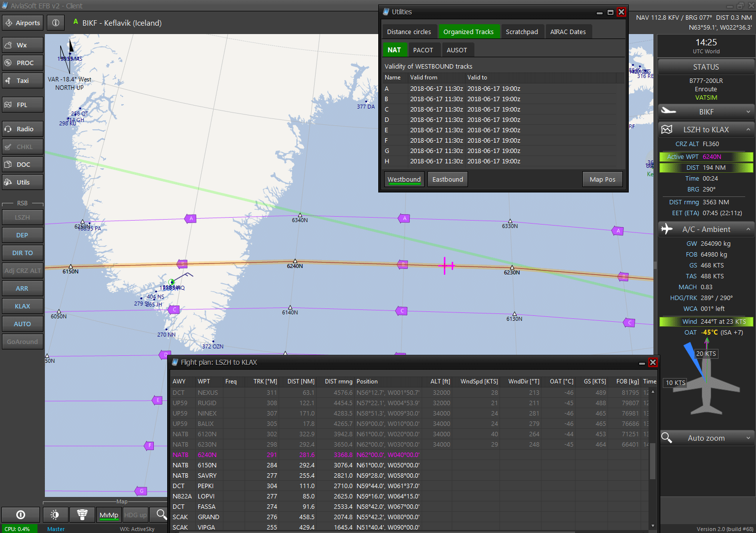Image resolution: width=756 pixels, height=533 pixels.
Task: Toggle the MvMp map mode
Action: point(108,515)
